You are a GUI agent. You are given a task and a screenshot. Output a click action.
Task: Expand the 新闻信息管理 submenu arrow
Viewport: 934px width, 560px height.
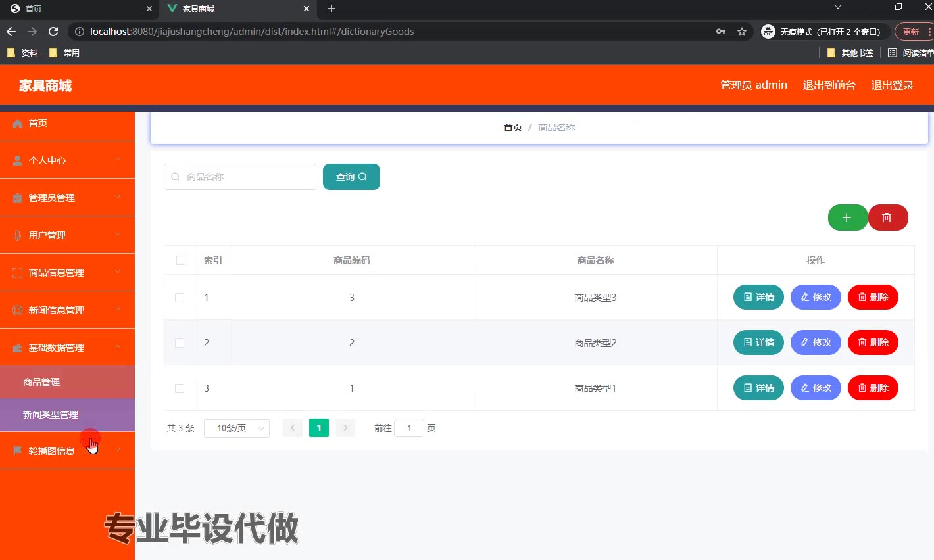click(x=118, y=310)
